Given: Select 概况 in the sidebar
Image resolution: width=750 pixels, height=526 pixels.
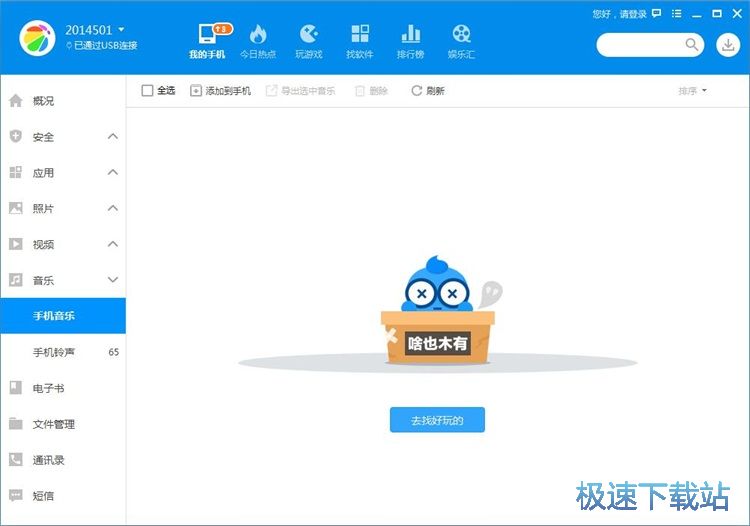Looking at the screenshot, I should 63,101.
